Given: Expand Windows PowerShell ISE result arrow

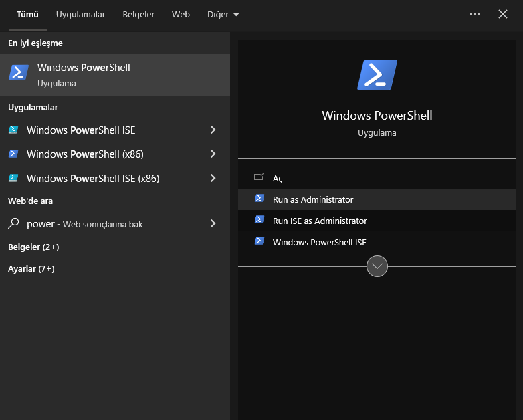Looking at the screenshot, I should 213,130.
